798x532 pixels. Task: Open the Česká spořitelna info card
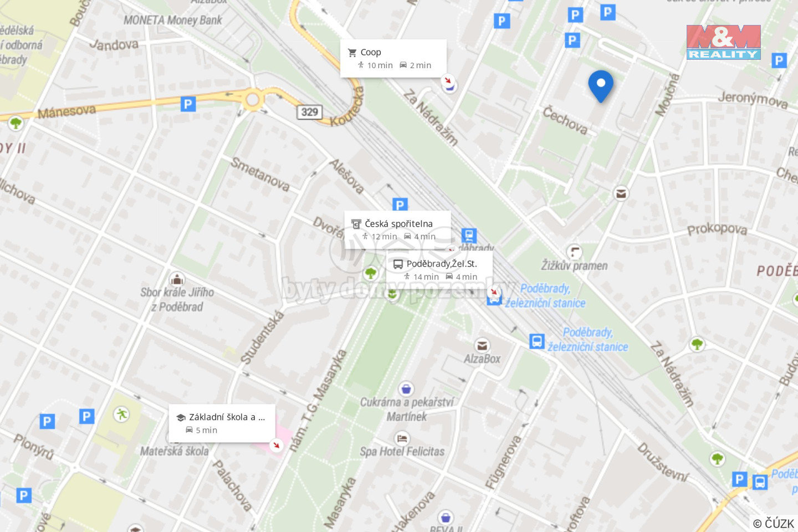pos(398,229)
